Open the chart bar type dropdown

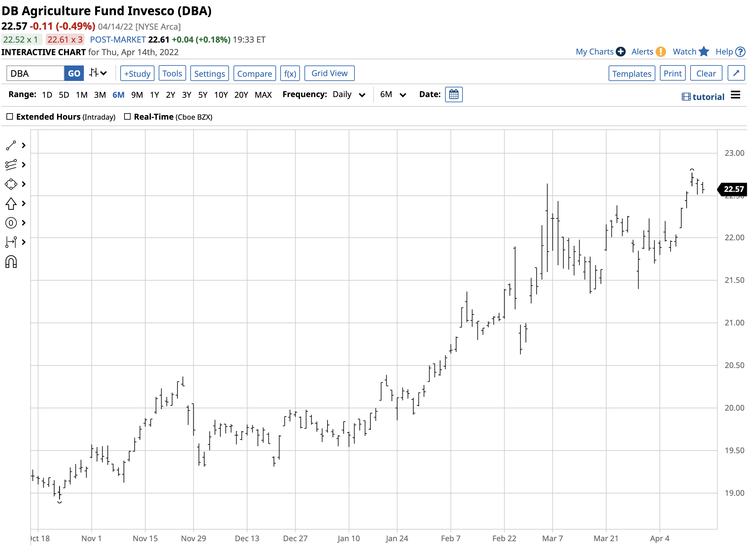tap(98, 73)
